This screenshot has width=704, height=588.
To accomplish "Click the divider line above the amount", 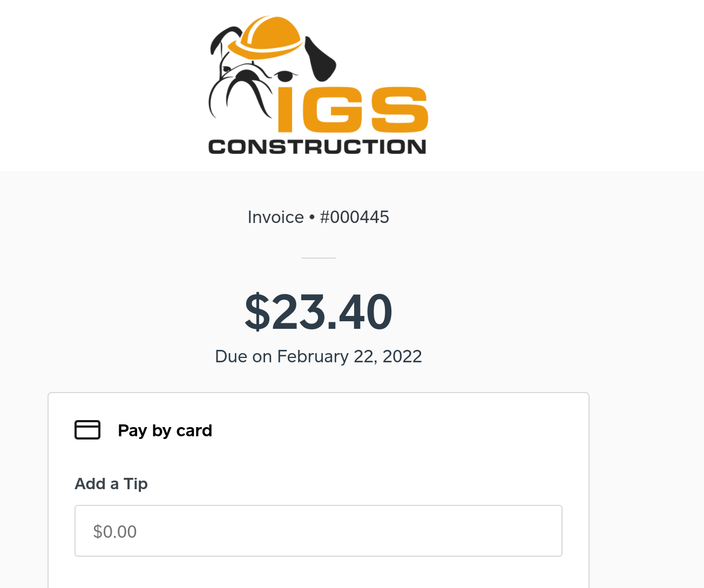I will coord(318,258).
